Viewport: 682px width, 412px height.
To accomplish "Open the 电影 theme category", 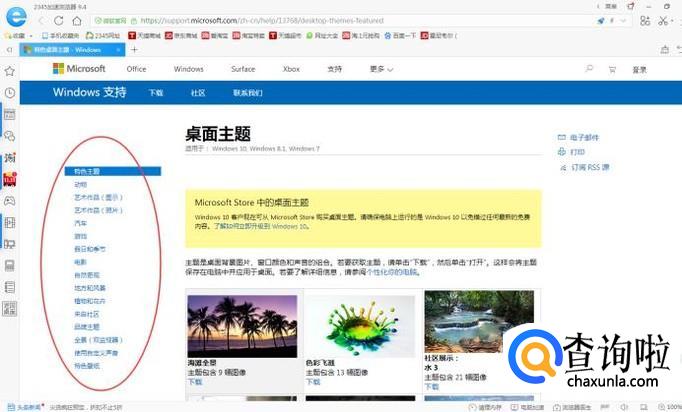I will tap(80, 262).
